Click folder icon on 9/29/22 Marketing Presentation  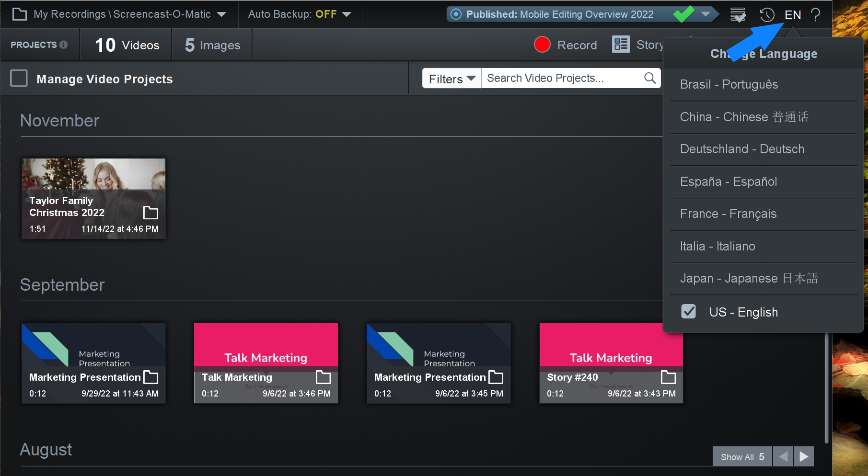(x=151, y=377)
